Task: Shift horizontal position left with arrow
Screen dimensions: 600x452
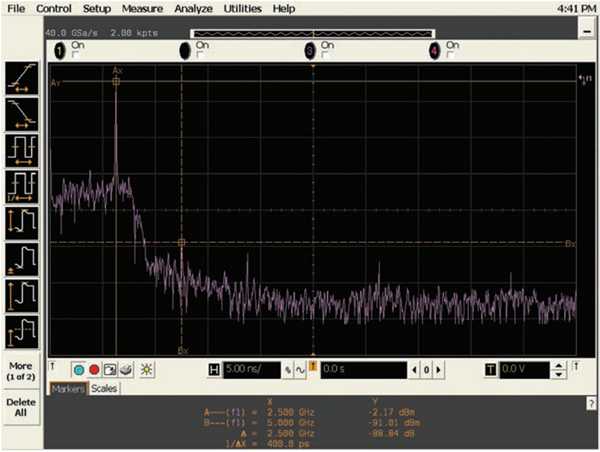Action: click(414, 370)
